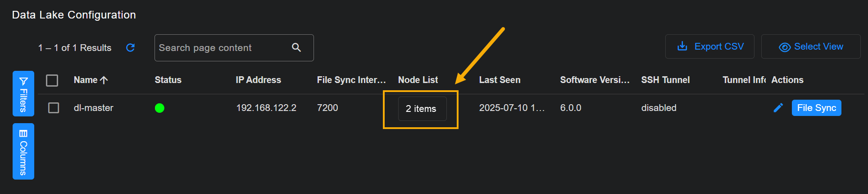
Task: Click the green status indicator dot
Action: click(159, 108)
